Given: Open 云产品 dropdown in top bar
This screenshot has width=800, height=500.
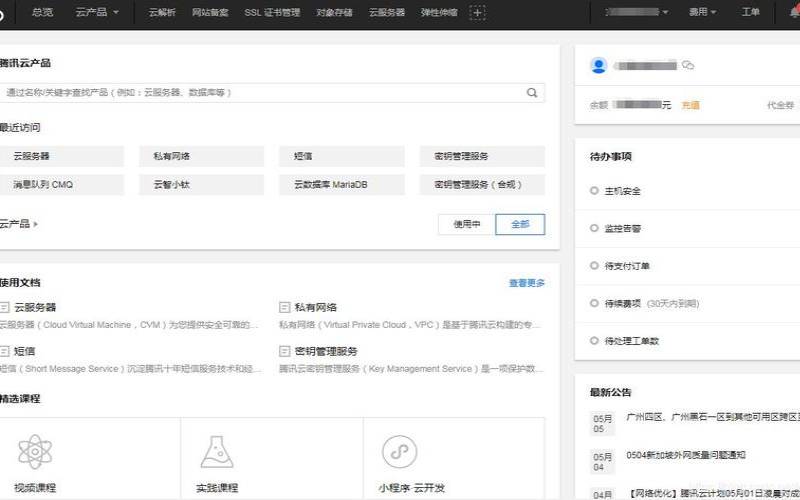Looking at the screenshot, I should click(x=97, y=12).
